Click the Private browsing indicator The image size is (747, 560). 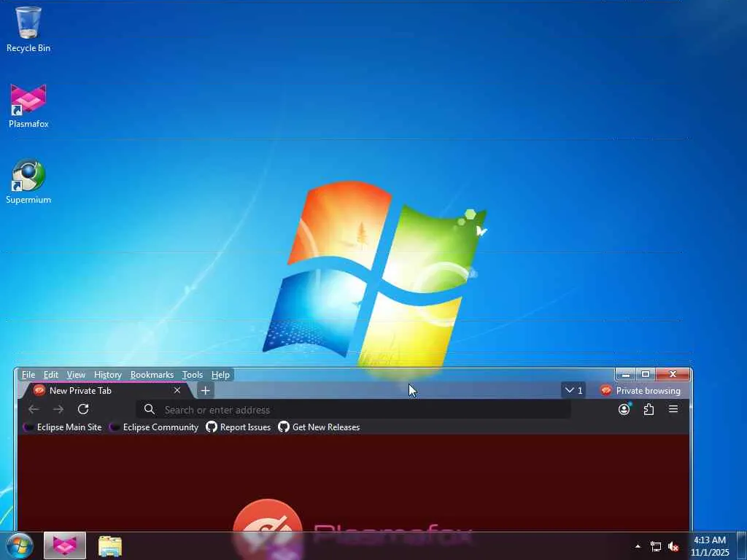[640, 391]
